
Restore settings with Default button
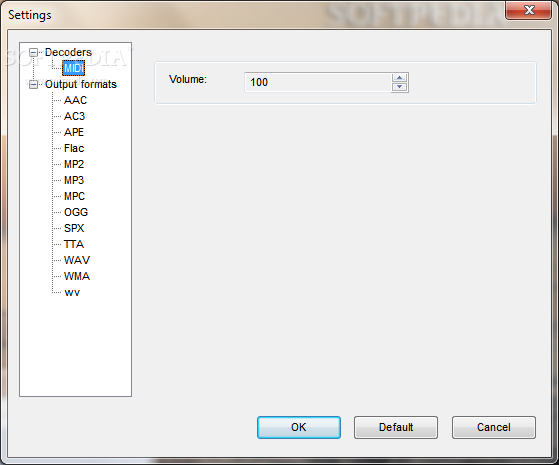pyautogui.click(x=396, y=427)
